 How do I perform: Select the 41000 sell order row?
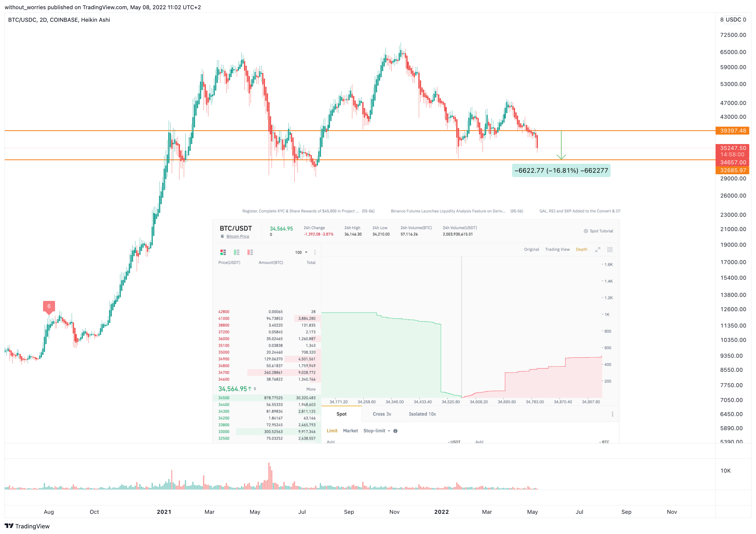(267, 319)
